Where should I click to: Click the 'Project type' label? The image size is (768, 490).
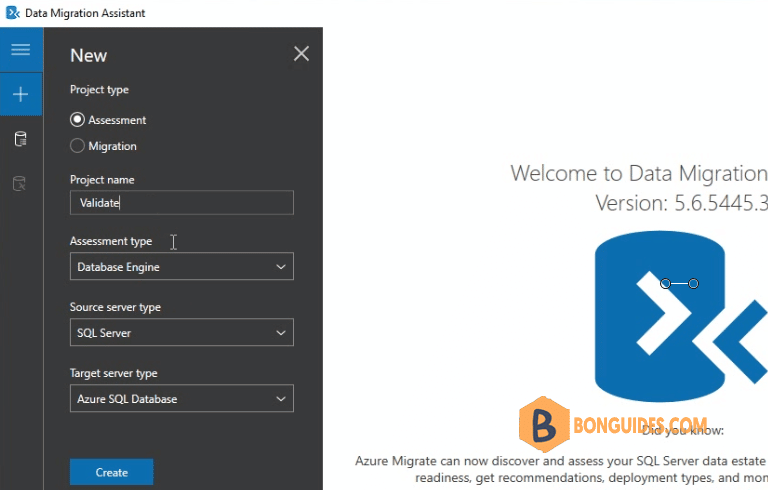pos(99,90)
